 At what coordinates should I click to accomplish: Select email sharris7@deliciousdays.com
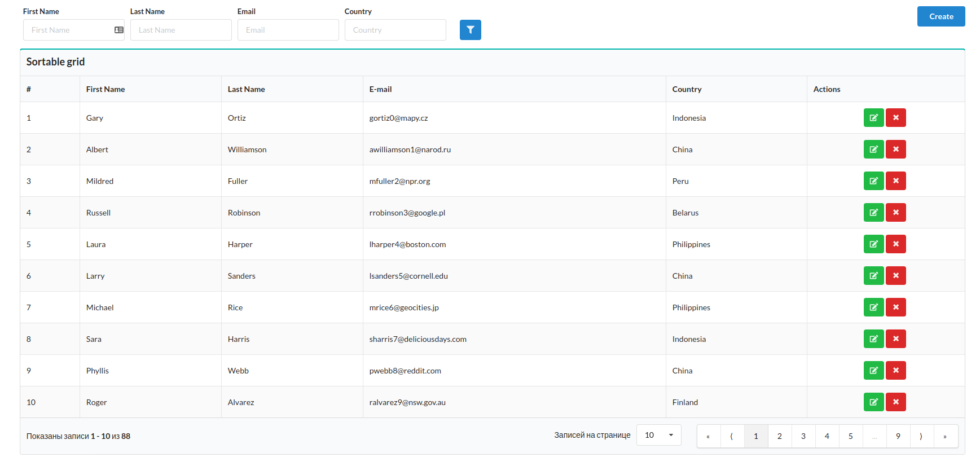pos(418,339)
